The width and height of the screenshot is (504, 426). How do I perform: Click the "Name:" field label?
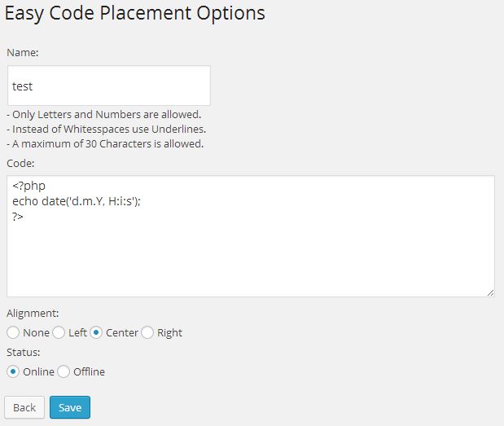[23, 52]
